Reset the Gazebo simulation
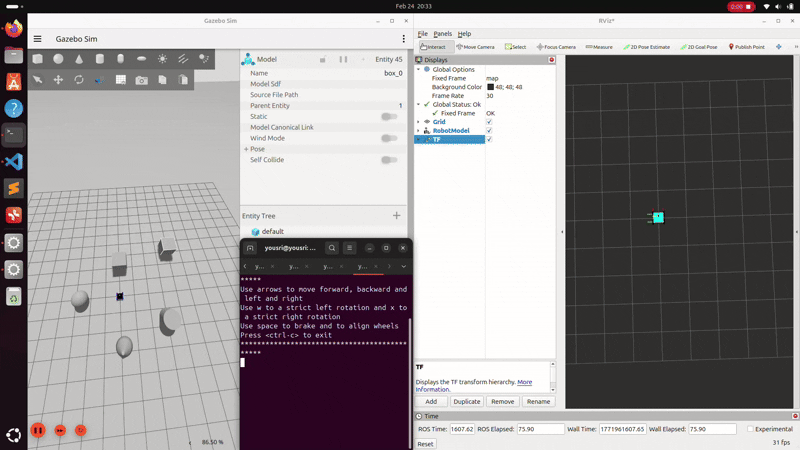This screenshot has width=800, height=450. click(81, 430)
